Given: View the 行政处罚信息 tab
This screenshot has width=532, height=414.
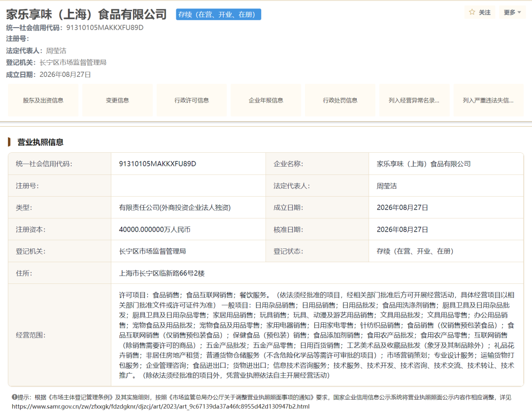Looking at the screenshot, I should pyautogui.click(x=340, y=100).
